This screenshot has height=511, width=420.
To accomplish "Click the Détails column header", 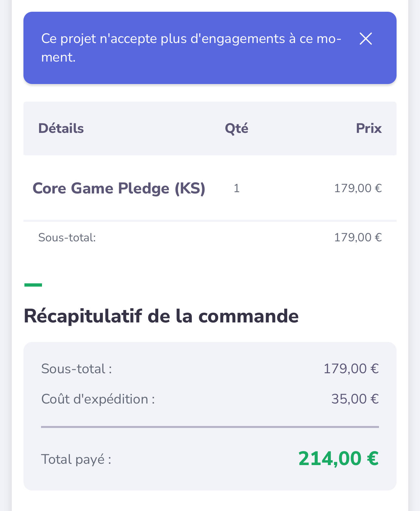I will [x=61, y=128].
